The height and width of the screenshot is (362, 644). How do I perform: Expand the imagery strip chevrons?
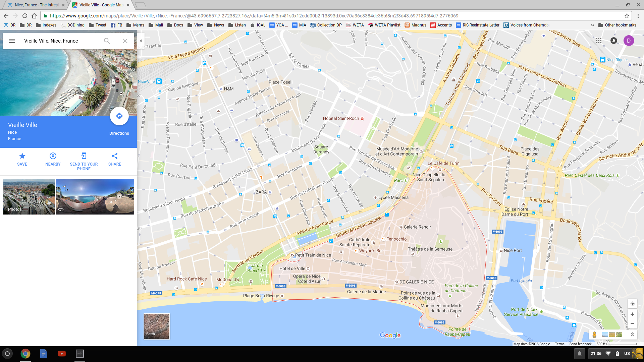coord(632,335)
